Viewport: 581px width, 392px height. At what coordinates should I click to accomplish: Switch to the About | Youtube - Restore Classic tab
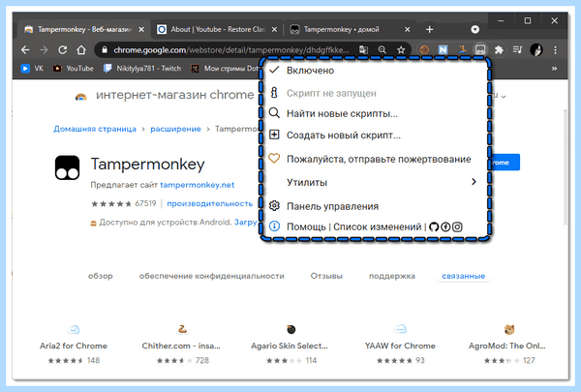(217, 29)
